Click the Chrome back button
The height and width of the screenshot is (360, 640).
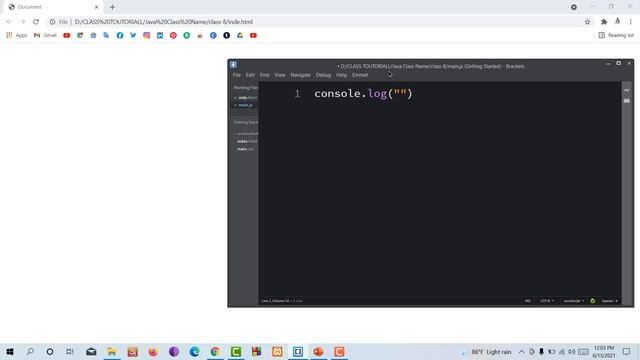[x=9, y=22]
